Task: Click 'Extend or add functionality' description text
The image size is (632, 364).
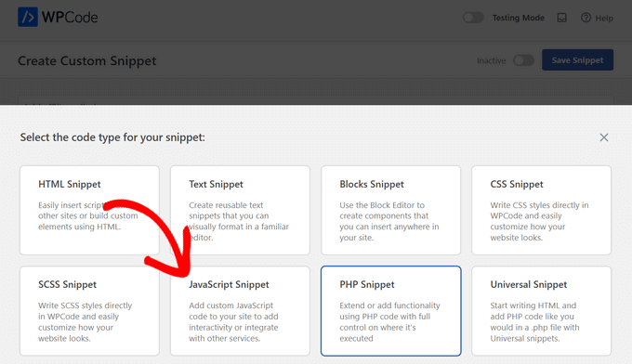Action: (x=389, y=305)
